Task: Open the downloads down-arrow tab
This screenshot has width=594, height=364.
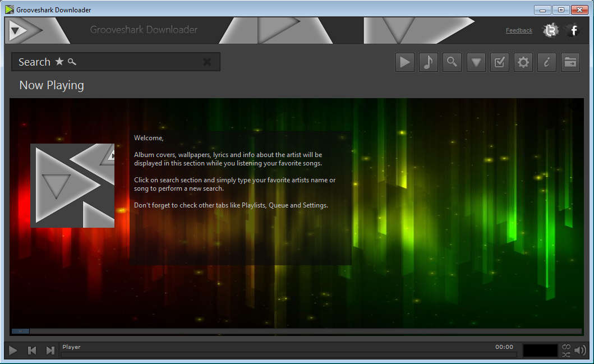Action: (476, 62)
